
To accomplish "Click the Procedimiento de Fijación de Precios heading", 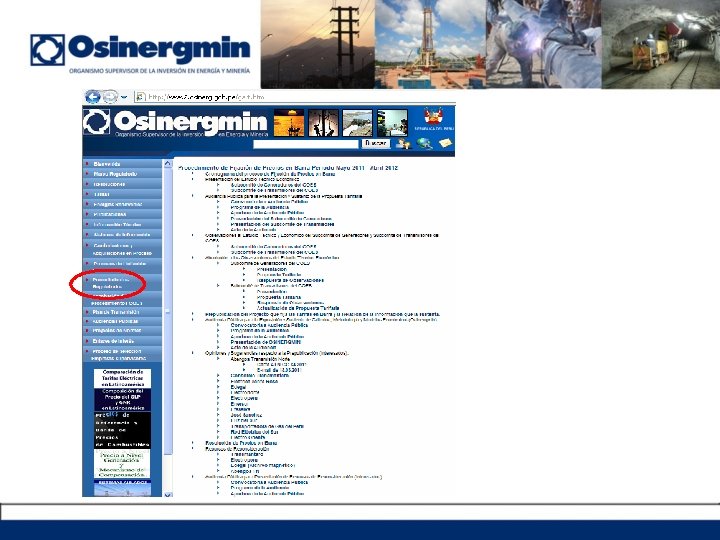I will pyautogui.click(x=288, y=168).
